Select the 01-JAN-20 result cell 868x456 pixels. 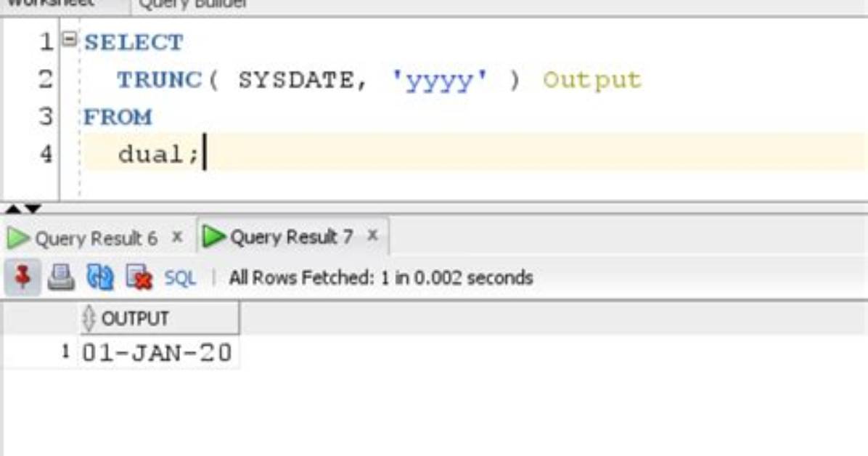pyautogui.click(x=157, y=352)
